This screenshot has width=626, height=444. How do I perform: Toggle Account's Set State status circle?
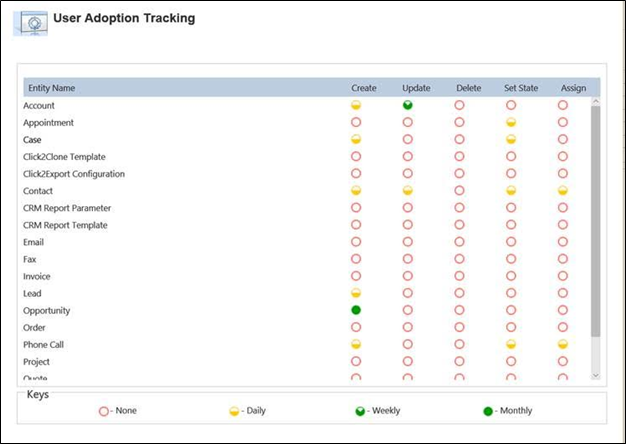pos(511,105)
